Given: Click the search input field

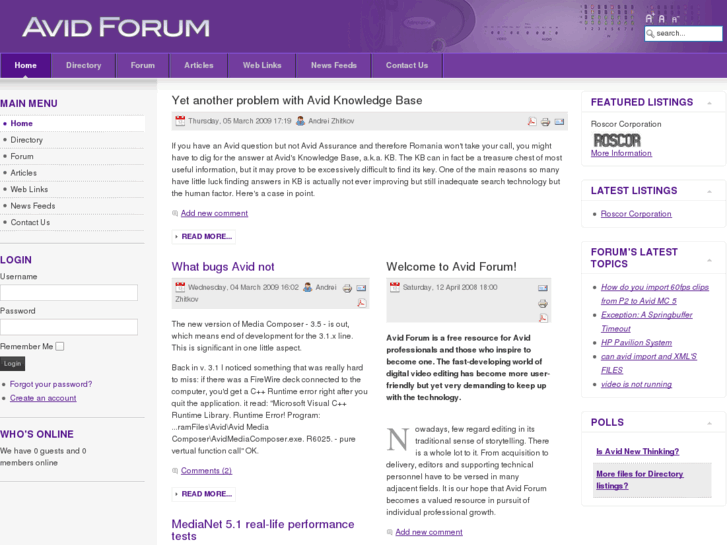Looking at the screenshot, I should click(683, 33).
